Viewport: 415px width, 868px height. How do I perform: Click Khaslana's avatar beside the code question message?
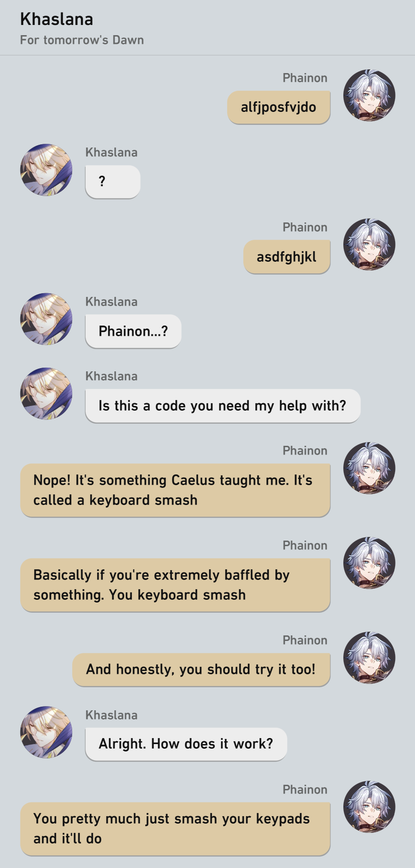tap(46, 394)
